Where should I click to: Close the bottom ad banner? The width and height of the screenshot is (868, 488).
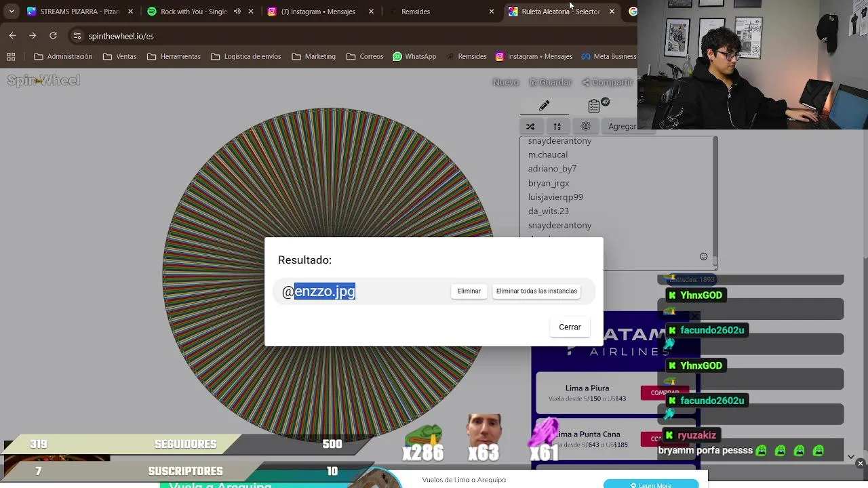(860, 464)
